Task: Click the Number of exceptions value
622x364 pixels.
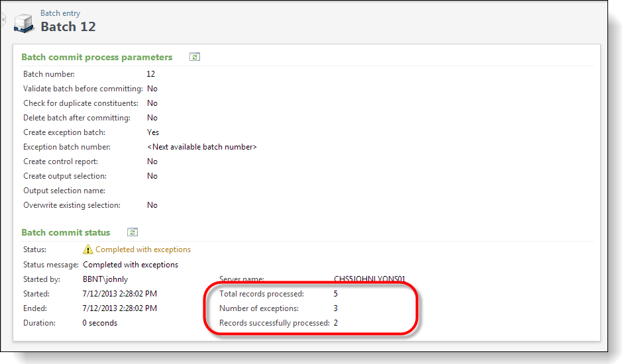Action: pyautogui.click(x=336, y=308)
